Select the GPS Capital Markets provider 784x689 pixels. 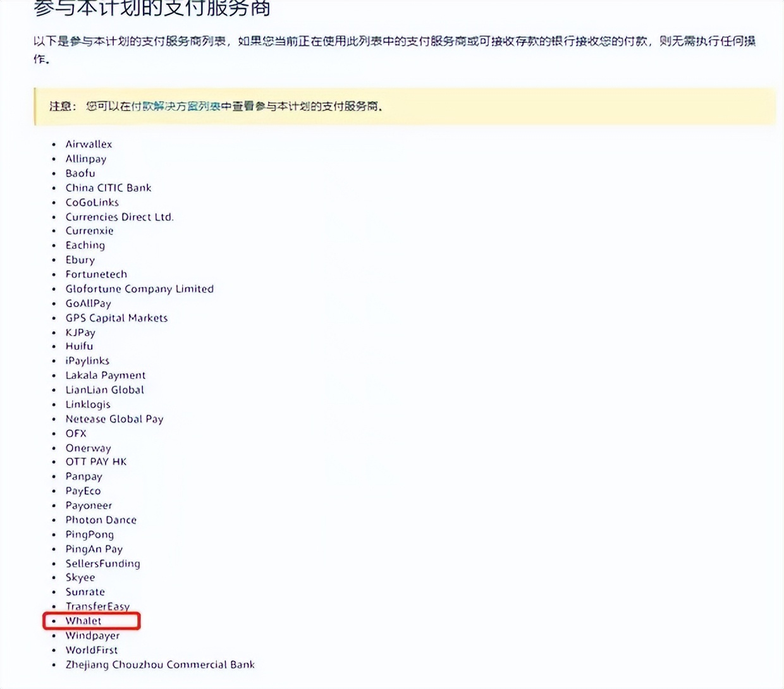coord(117,318)
